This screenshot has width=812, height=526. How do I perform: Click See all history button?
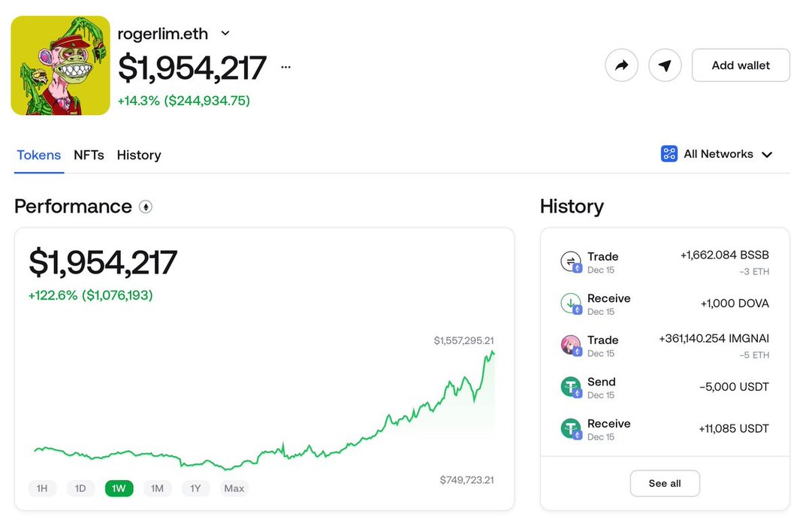665,483
